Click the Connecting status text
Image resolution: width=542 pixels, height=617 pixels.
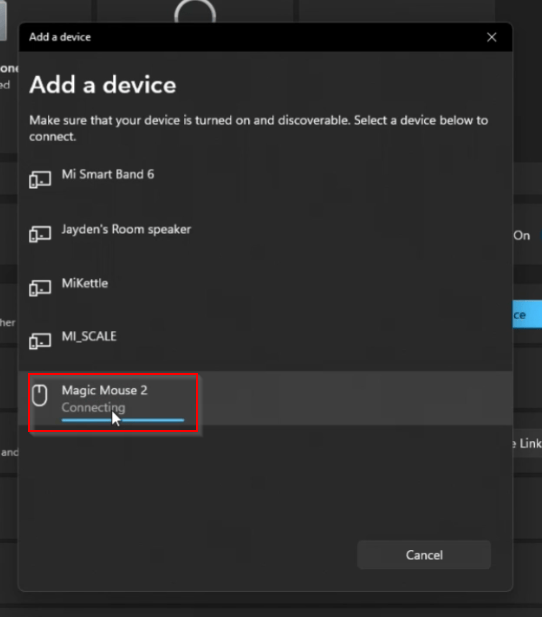pos(93,407)
